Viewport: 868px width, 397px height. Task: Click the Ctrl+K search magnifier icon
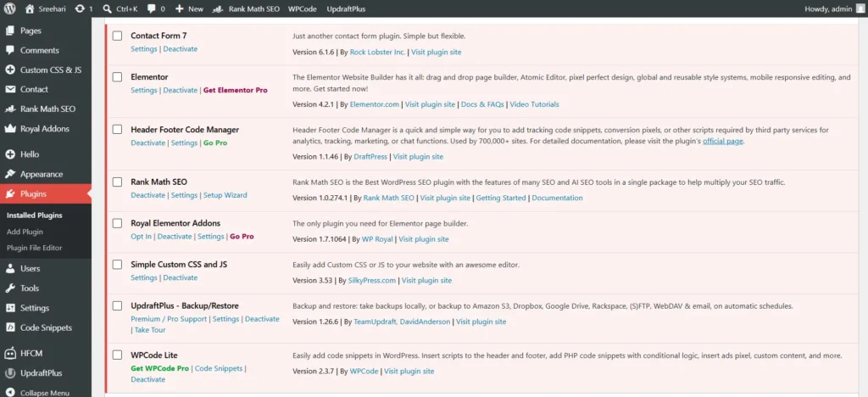click(107, 8)
